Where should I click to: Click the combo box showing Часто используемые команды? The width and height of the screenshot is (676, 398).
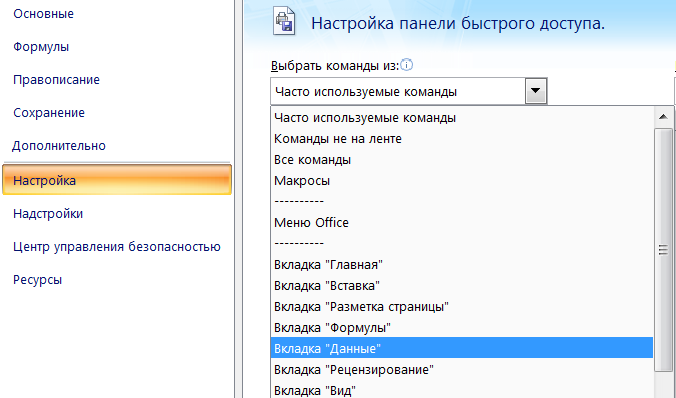pos(409,91)
